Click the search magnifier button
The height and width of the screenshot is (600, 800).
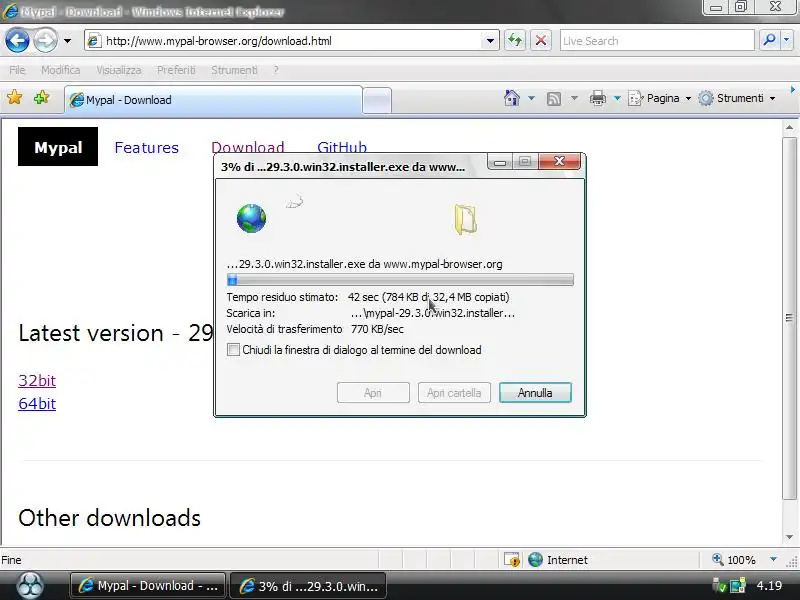coord(769,40)
